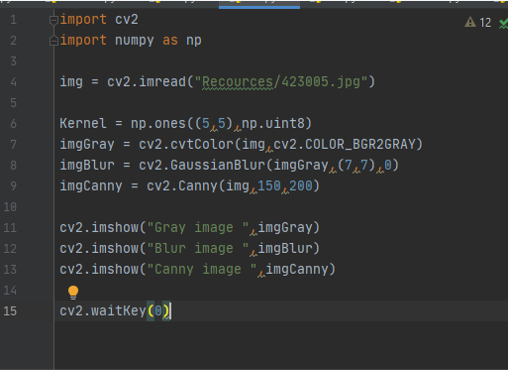Click line number 15 in the gutter
Screen dimensions: 508x370
click(x=10, y=311)
